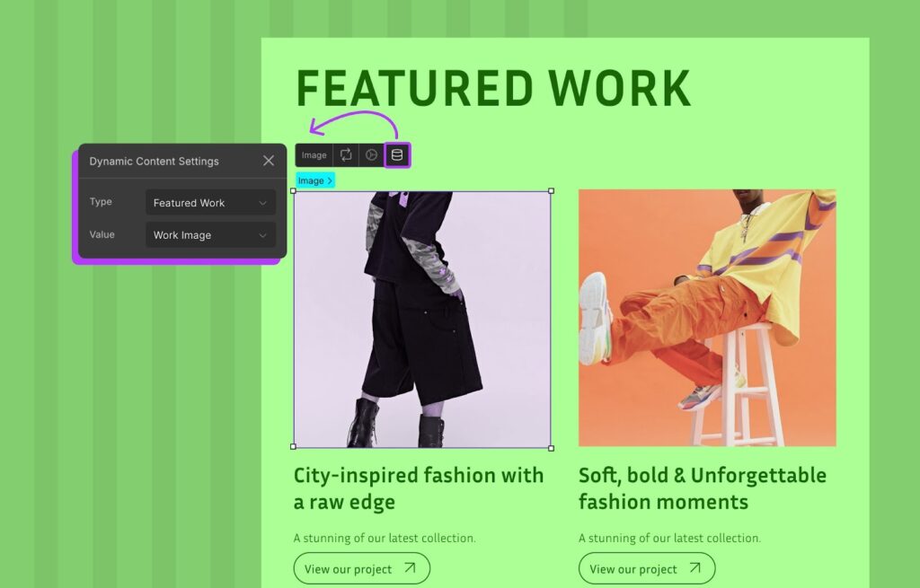The image size is (920, 588).
Task: Open the circular animation icon in the toolbar
Action: pos(370,155)
